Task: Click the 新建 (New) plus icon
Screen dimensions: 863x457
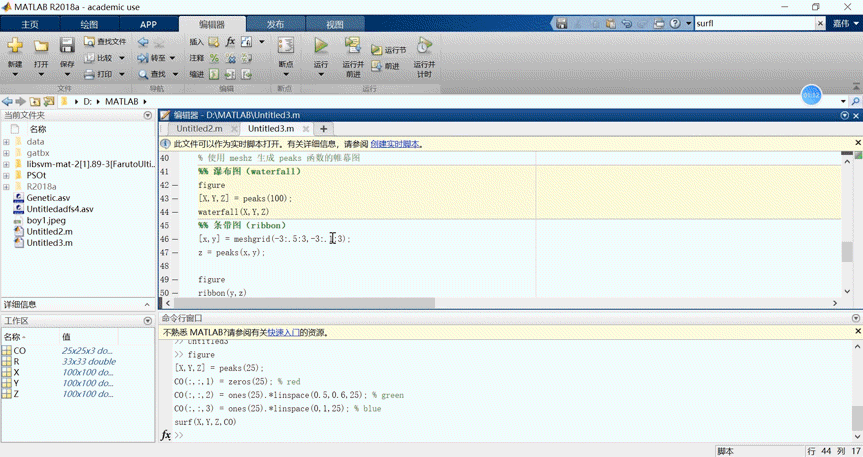Action: tap(15, 46)
